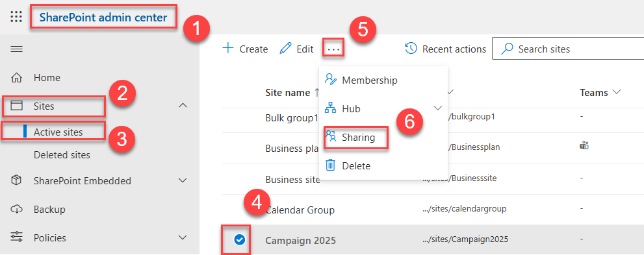The image size is (644, 255).
Task: Open the Bulk group1 site
Action: coord(292,118)
